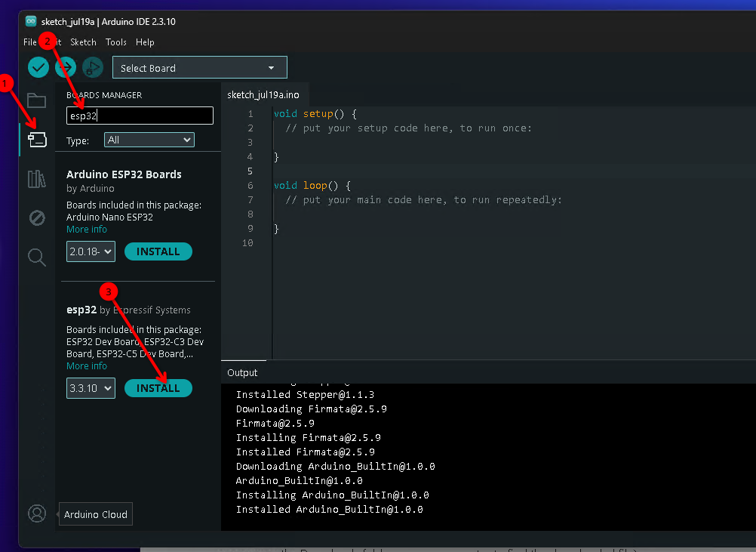Click the void loop() code line
This screenshot has width=756, height=552.
pos(312,185)
